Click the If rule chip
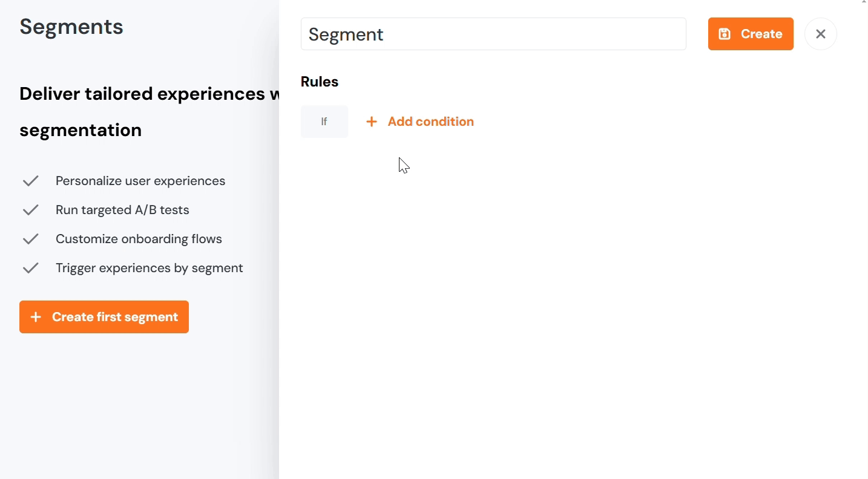The height and width of the screenshot is (479, 868). (x=324, y=122)
